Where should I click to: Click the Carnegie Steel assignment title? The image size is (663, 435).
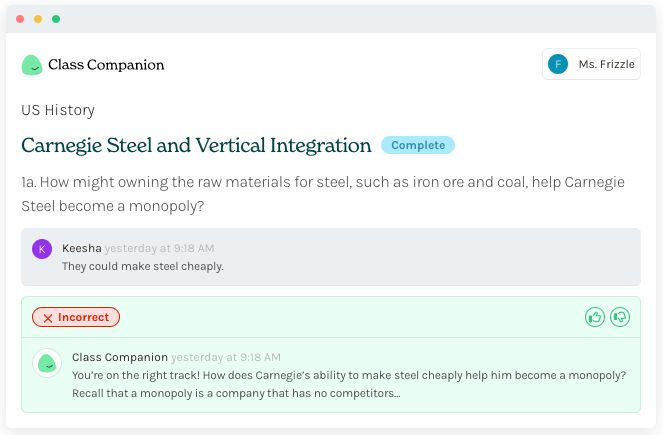click(x=196, y=145)
